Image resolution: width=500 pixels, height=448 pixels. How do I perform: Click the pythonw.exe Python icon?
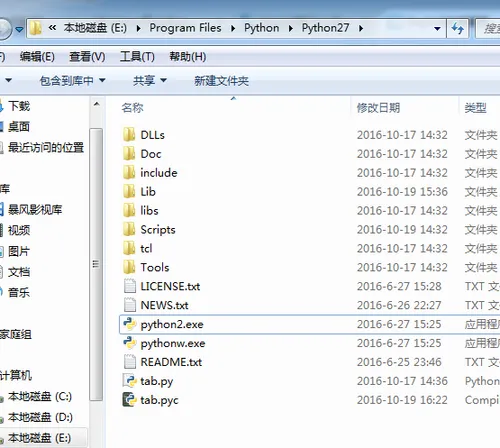129,343
